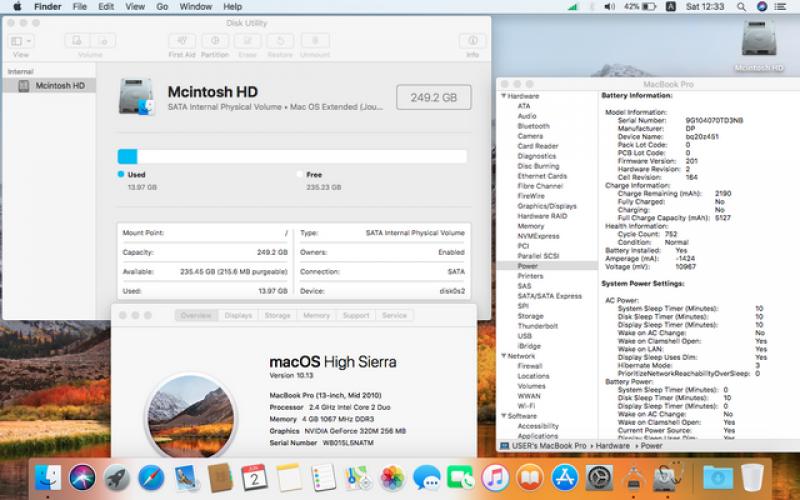Open the Trash in the Dock
Viewport: 800px width, 500px height.
(752, 478)
